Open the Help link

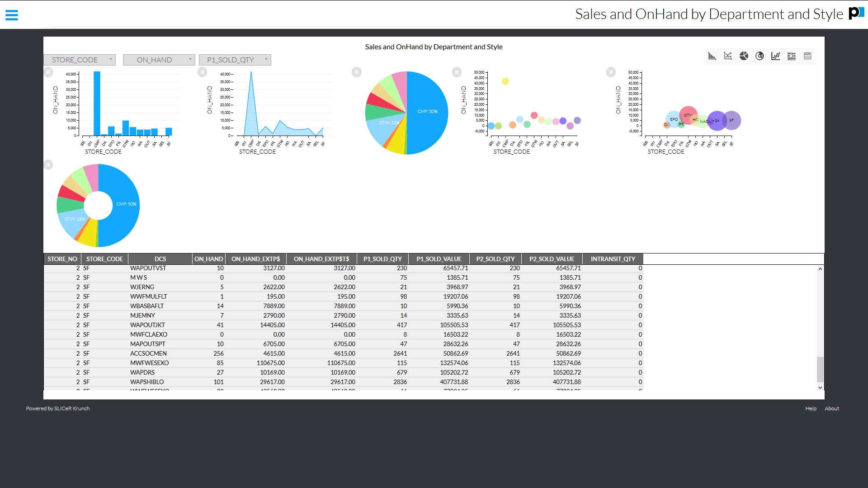coord(811,408)
